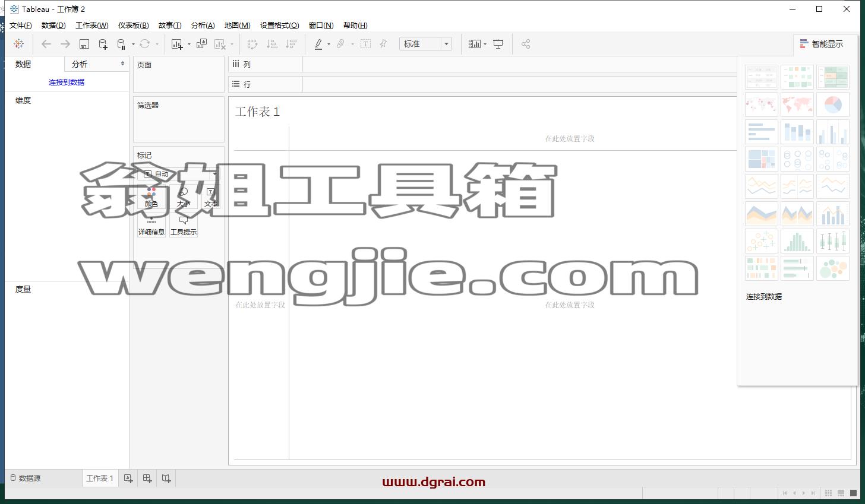Viewport: 865px width, 504px height.
Task: Open the 文件(F) menu
Action: [x=21, y=26]
